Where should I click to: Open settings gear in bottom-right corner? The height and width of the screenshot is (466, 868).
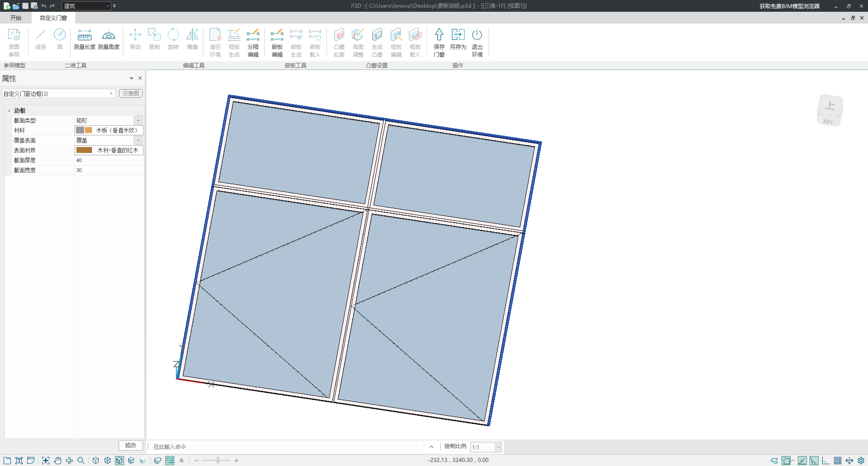coord(861,461)
